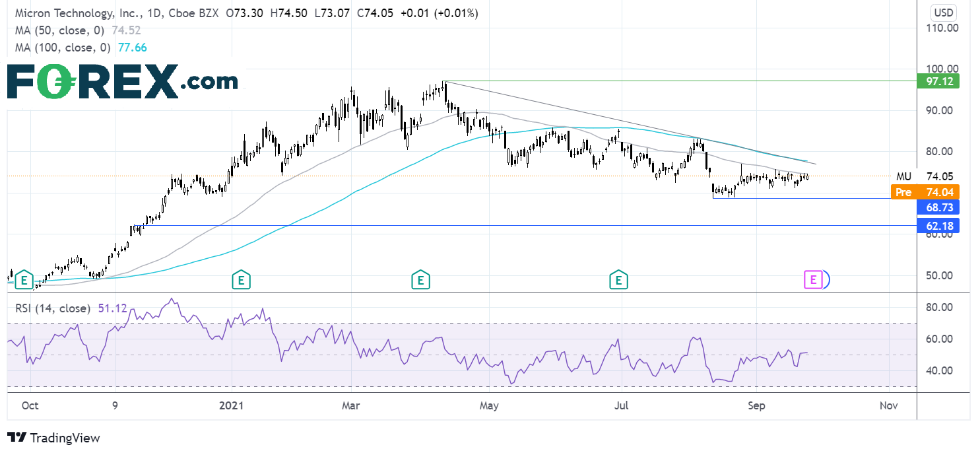Click the orange Pre 74.04 price tag

tap(924, 192)
